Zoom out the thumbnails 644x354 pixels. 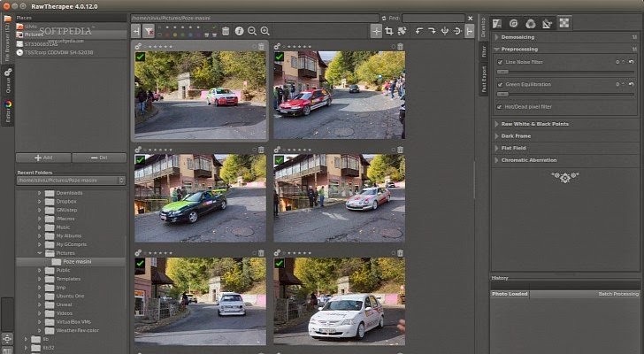(x=252, y=31)
